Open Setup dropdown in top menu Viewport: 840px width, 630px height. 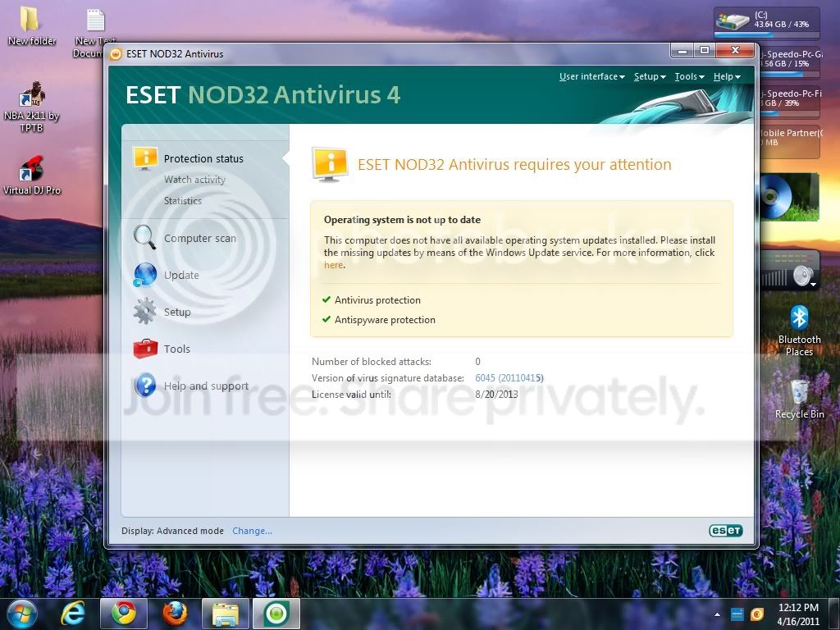pyautogui.click(x=650, y=76)
